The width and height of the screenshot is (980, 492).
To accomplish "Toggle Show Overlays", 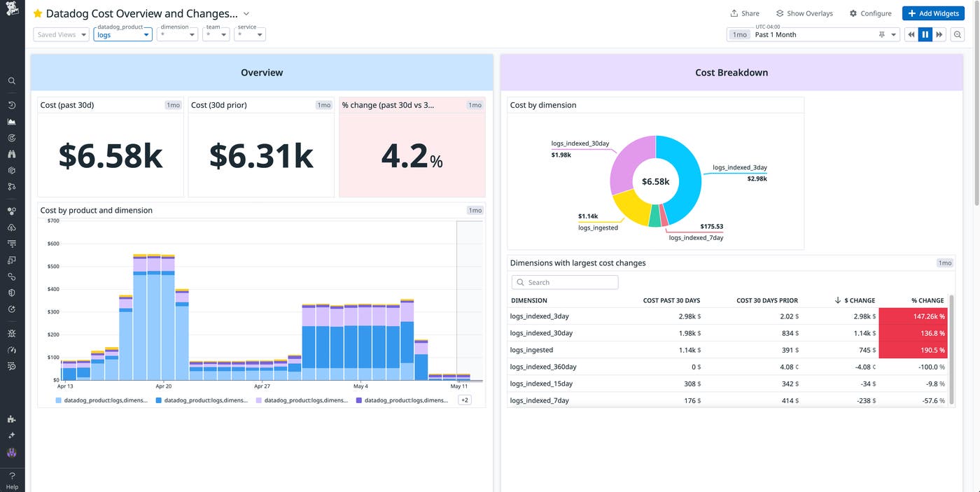I will (804, 13).
